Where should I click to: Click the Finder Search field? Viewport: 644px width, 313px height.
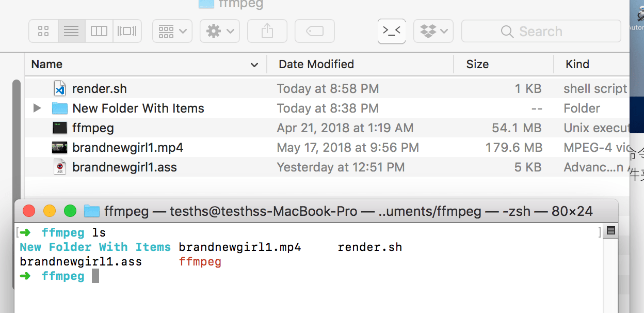click(x=541, y=32)
